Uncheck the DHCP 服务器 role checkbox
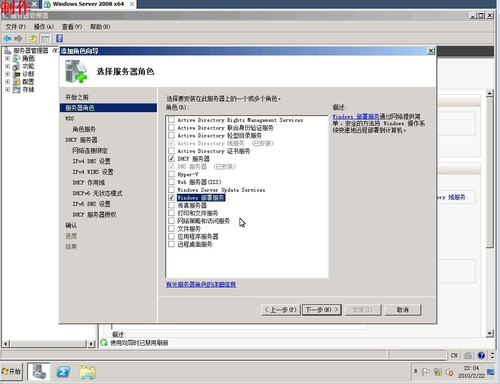The width and height of the screenshot is (500, 384). tap(171, 159)
